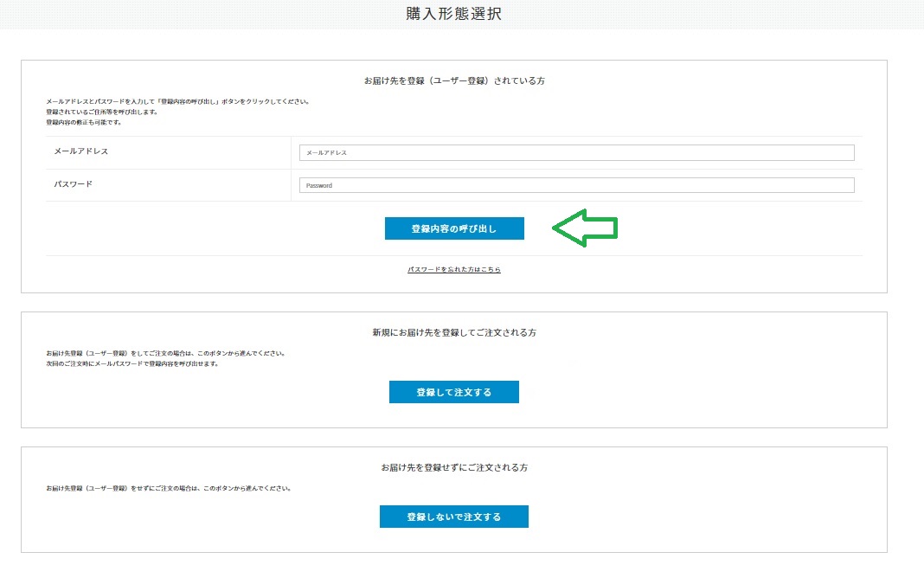The height and width of the screenshot is (578, 924).
Task: Click the instruction line starting メールアドレスとパスワードを入力して
Action: pos(177,101)
